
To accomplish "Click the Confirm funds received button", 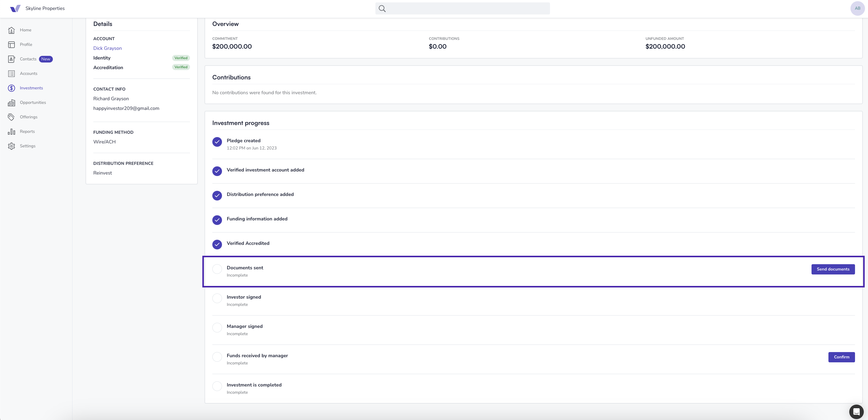I will (x=841, y=357).
